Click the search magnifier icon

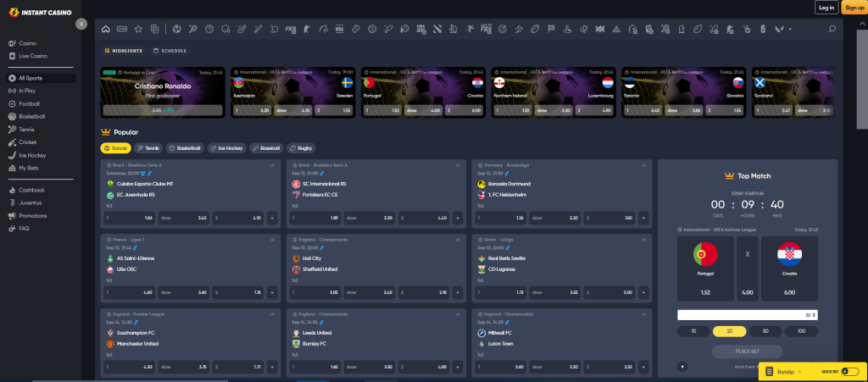coord(832,29)
